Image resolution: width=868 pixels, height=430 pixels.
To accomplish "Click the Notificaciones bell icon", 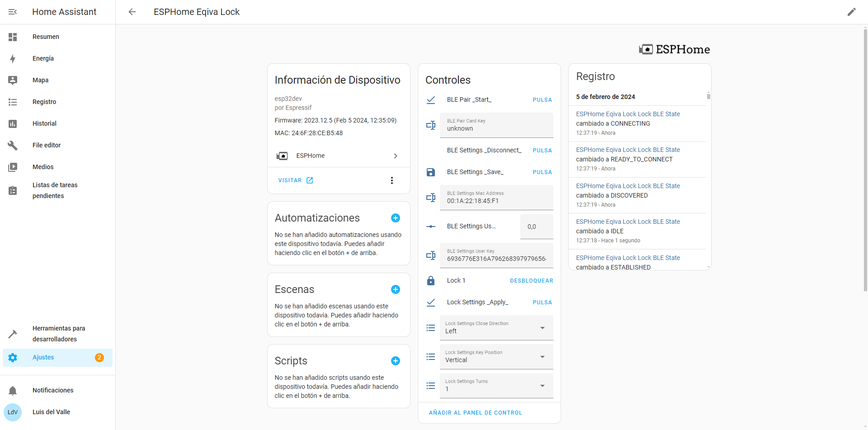I will click(x=13, y=390).
